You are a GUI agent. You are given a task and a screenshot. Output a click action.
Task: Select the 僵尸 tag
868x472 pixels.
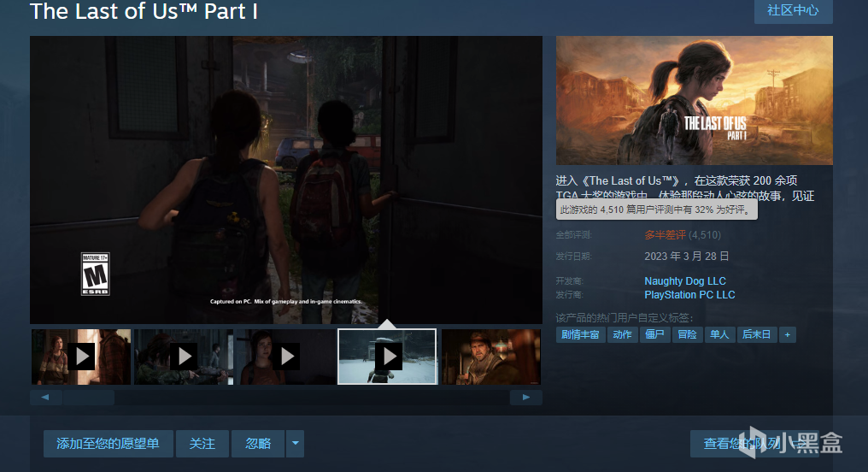655,334
